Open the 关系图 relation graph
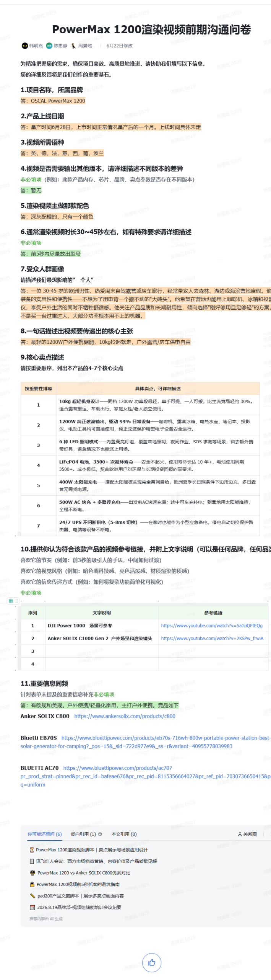Image resolution: width=271 pixels, height=980 pixels. (247, 834)
